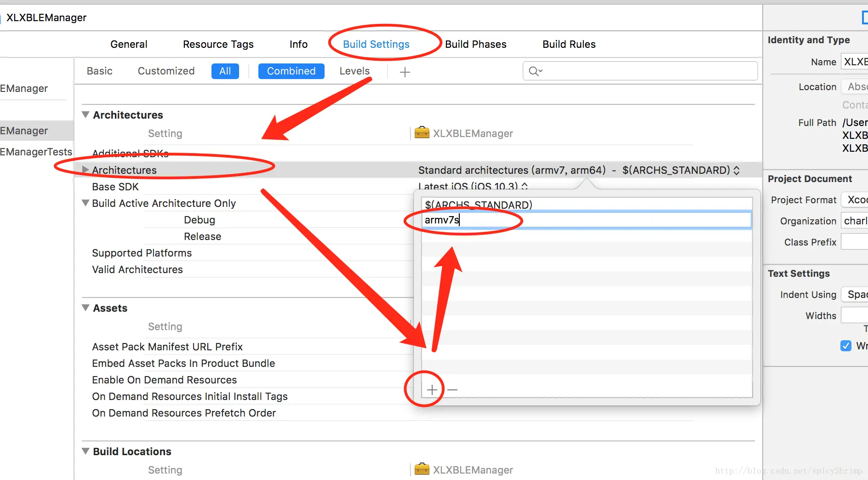
Task: Collapse Build Active Architecture Only row
Action: point(86,203)
